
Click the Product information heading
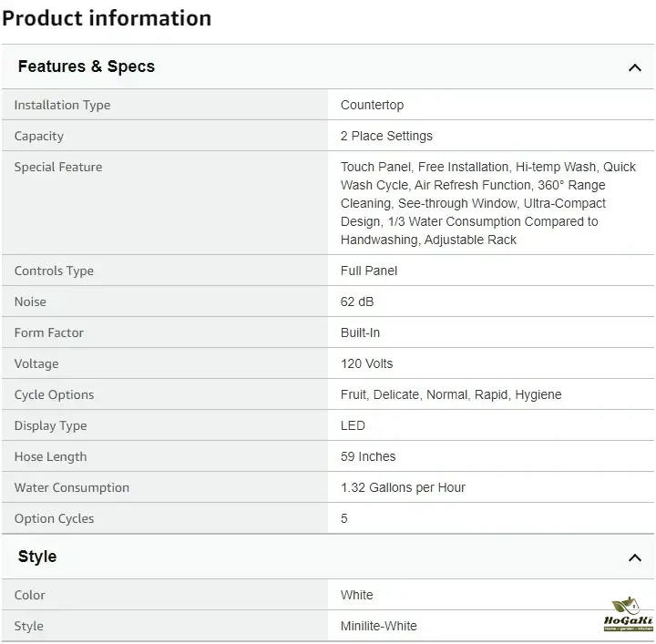click(x=107, y=17)
